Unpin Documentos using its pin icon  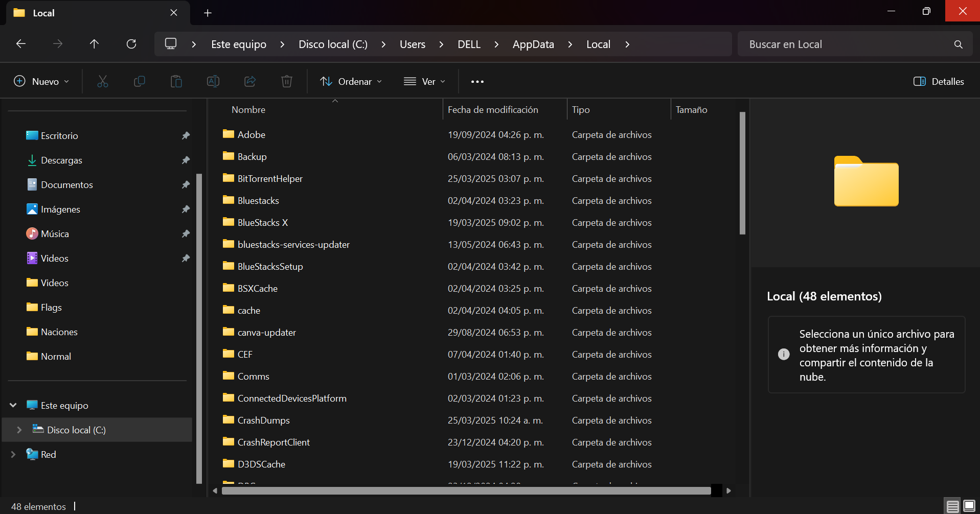click(186, 185)
